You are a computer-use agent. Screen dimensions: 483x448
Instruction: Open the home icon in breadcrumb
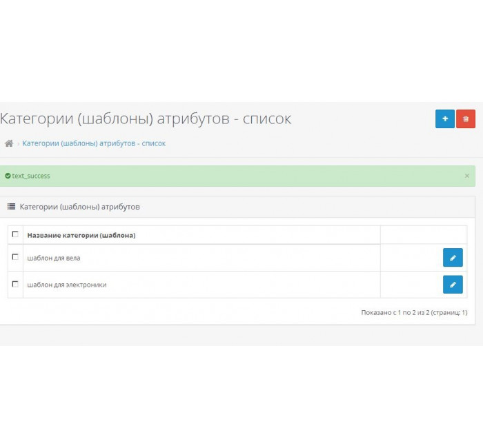9,143
